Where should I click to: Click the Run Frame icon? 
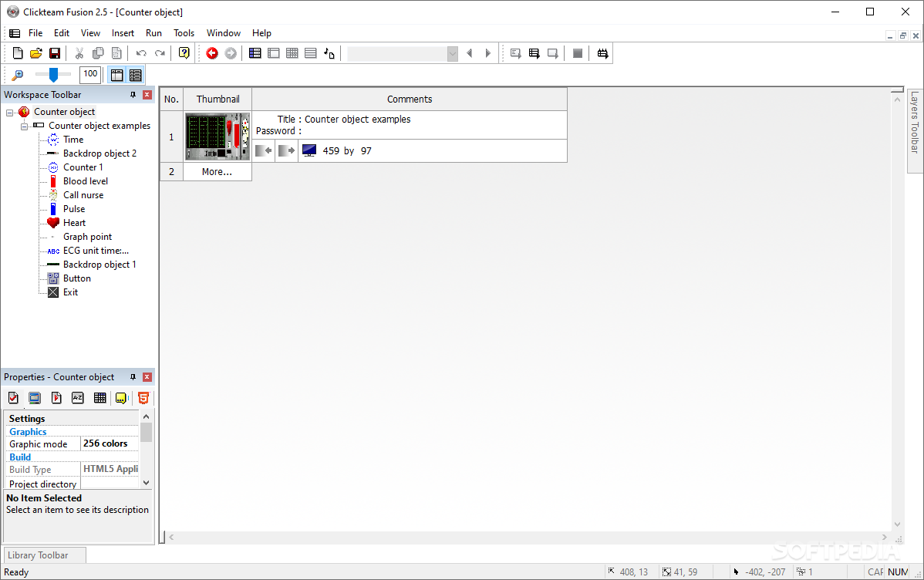coord(553,53)
